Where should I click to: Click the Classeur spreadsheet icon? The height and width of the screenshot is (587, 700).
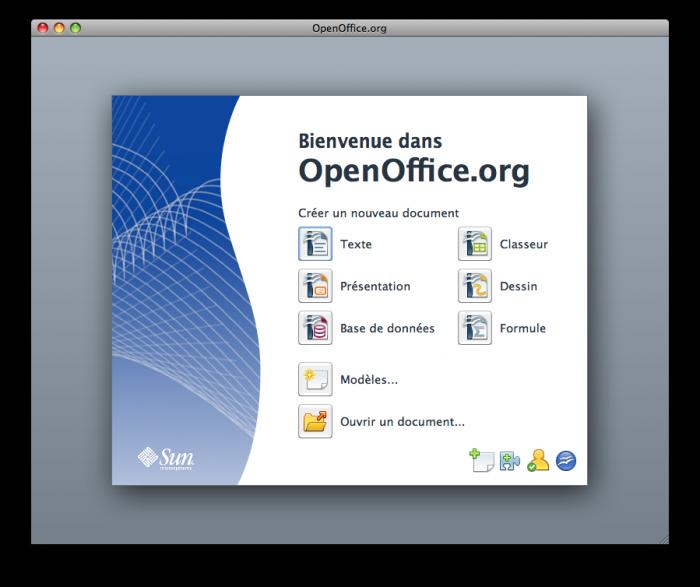tap(475, 244)
